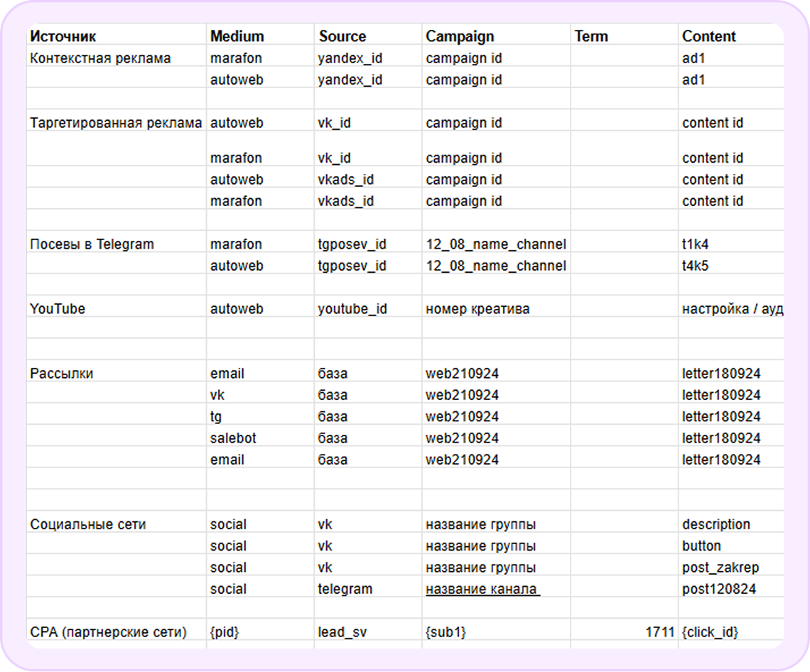This screenshot has height=672, width=810.
Task: Open the underlined "название канала" link
Action: [x=482, y=589]
